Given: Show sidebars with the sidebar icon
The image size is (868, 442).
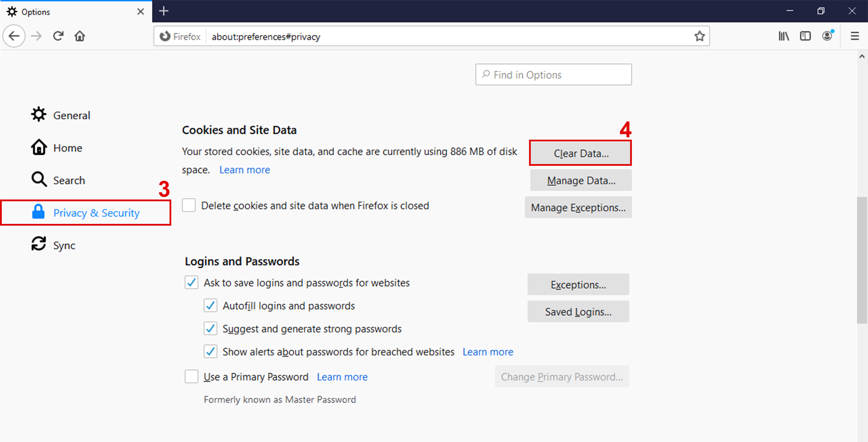Looking at the screenshot, I should tap(805, 36).
